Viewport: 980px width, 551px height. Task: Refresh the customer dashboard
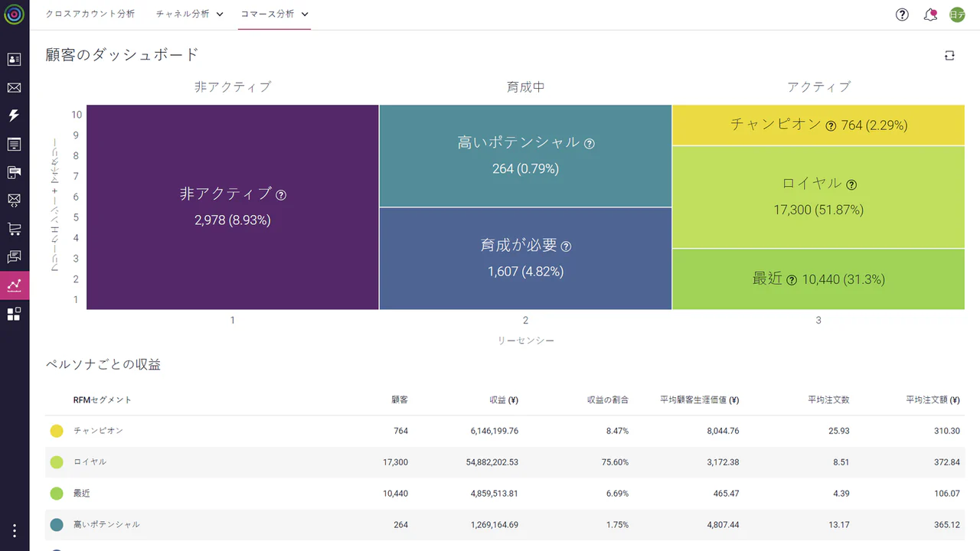949,55
